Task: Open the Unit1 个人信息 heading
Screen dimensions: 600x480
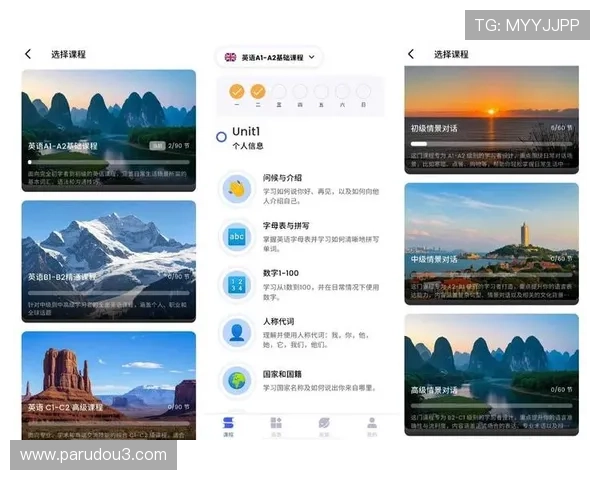Action: [x=248, y=137]
